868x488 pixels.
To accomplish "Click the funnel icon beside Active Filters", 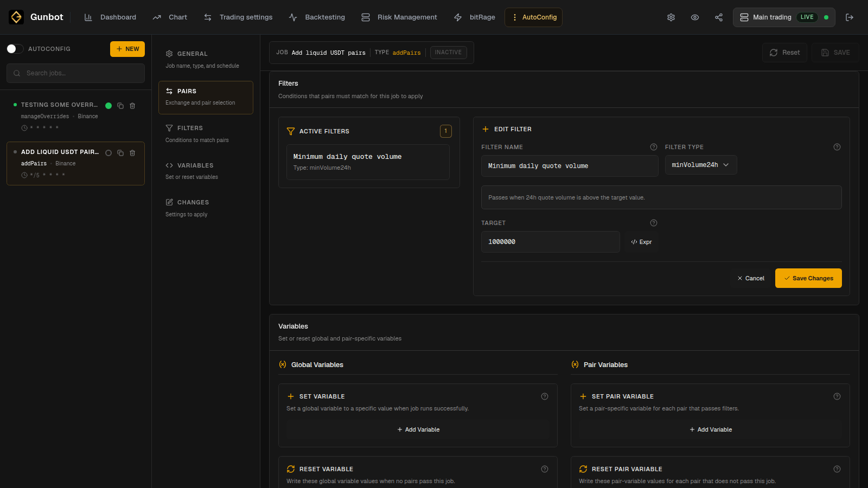I will pyautogui.click(x=291, y=131).
